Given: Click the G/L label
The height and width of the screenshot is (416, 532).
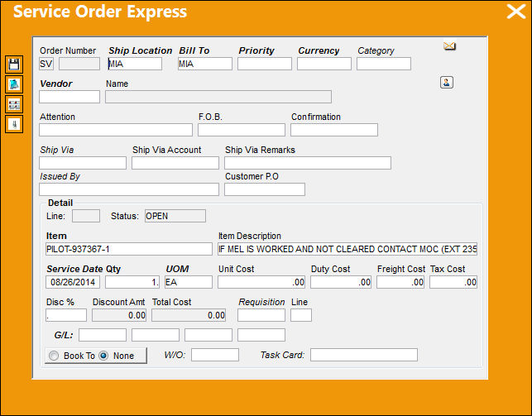Looking at the screenshot, I should click(x=64, y=335).
